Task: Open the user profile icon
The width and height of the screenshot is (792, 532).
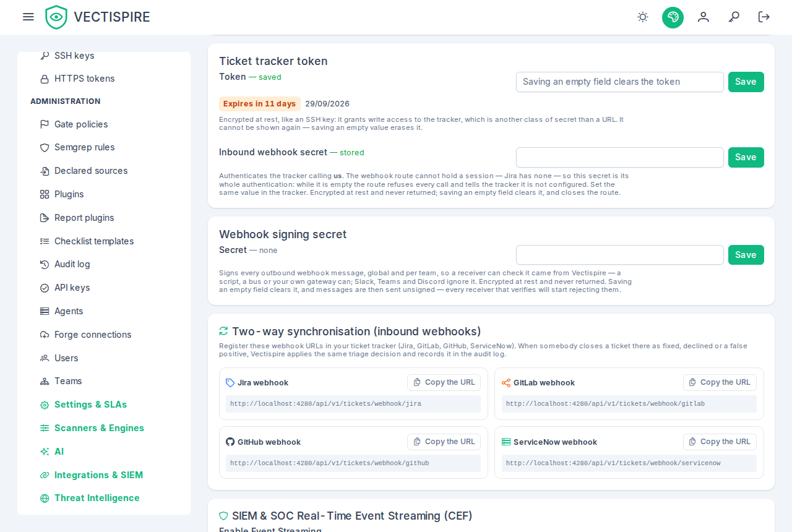Action: 704,17
